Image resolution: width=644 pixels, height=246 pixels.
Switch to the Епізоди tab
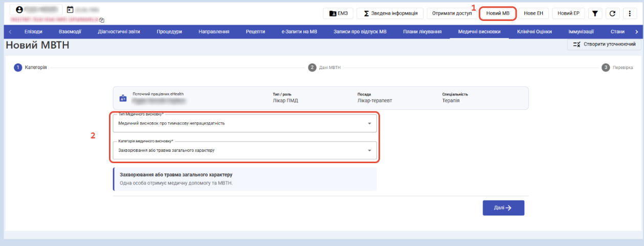coord(33,32)
